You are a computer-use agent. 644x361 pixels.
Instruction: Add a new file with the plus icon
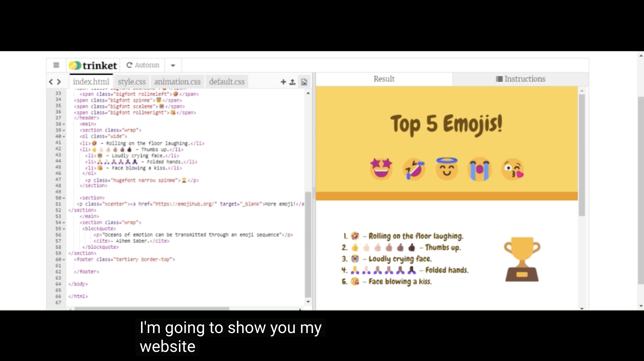point(283,82)
